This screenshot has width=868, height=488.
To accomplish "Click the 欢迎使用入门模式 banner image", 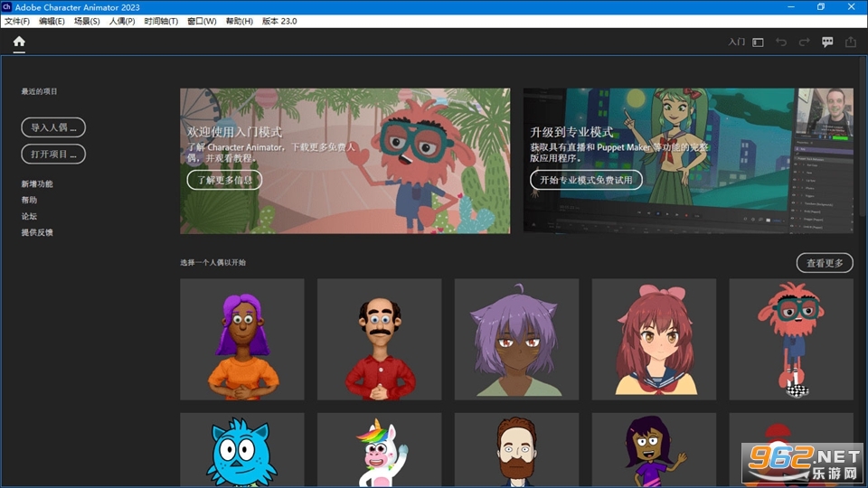I will coord(344,161).
